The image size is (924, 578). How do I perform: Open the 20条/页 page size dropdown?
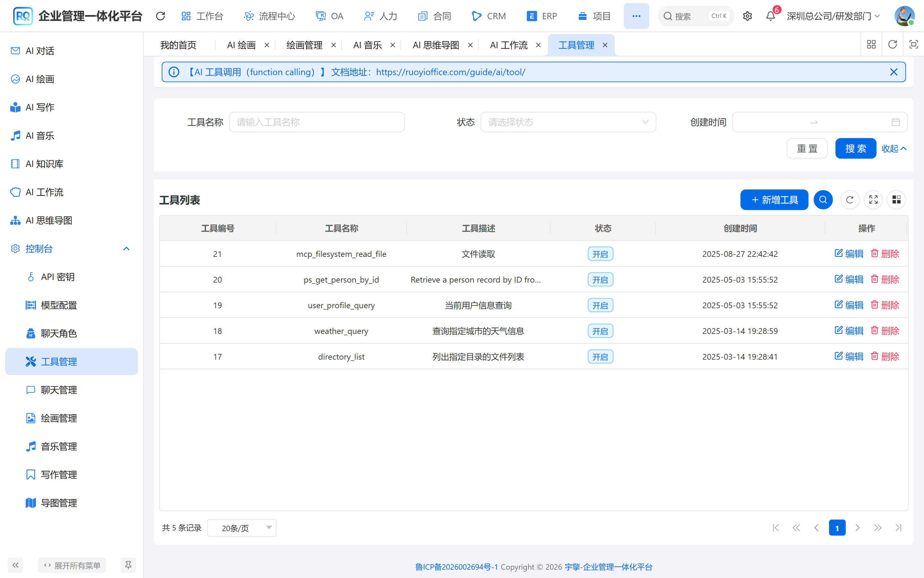coord(242,528)
